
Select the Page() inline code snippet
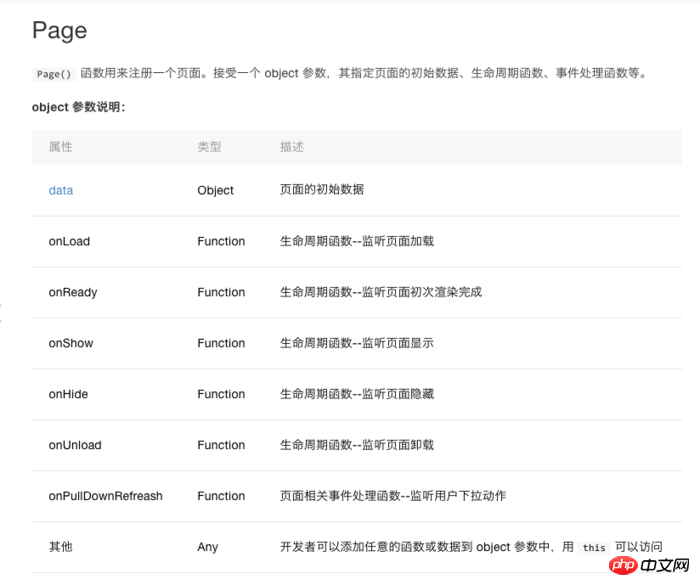(51, 74)
